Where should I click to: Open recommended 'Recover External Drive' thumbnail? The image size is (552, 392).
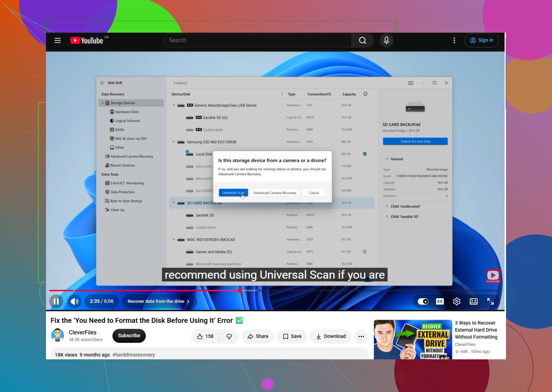click(413, 340)
